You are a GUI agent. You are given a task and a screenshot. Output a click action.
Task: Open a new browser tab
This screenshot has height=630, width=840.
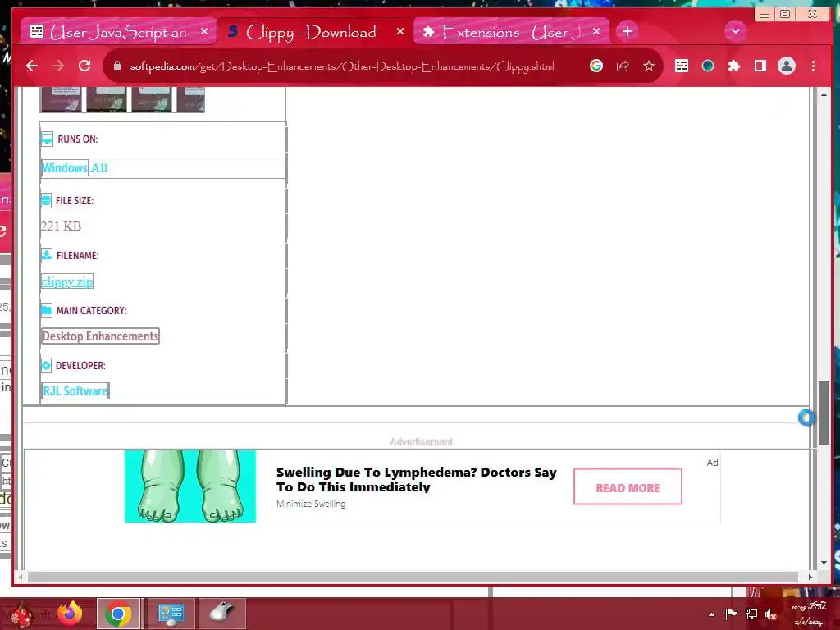628,32
